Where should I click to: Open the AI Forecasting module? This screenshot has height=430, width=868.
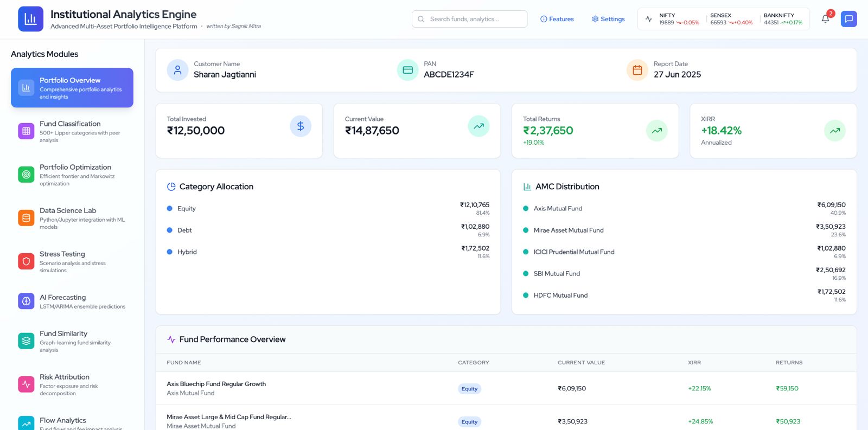pos(72,301)
